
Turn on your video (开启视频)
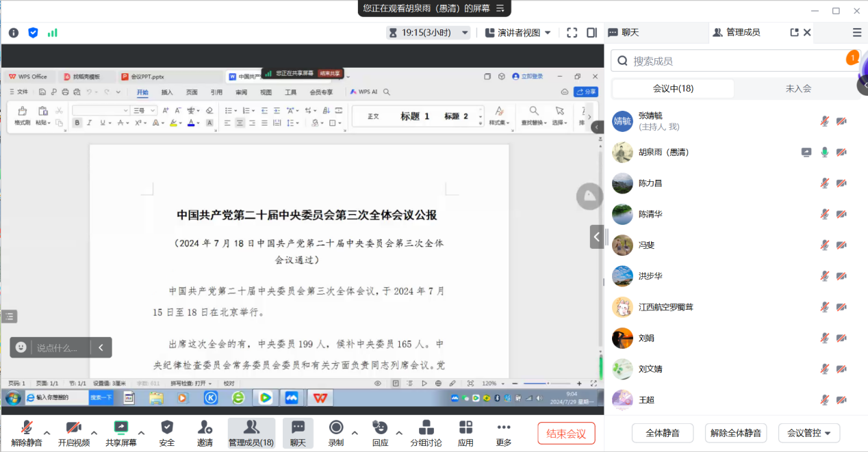pos(73,427)
